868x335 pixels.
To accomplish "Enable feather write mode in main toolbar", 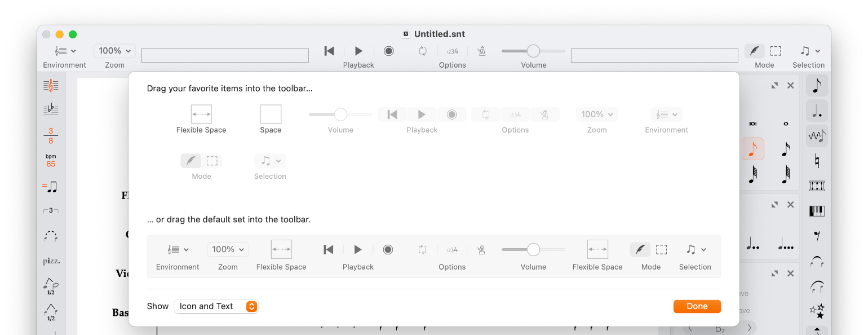I will [754, 51].
